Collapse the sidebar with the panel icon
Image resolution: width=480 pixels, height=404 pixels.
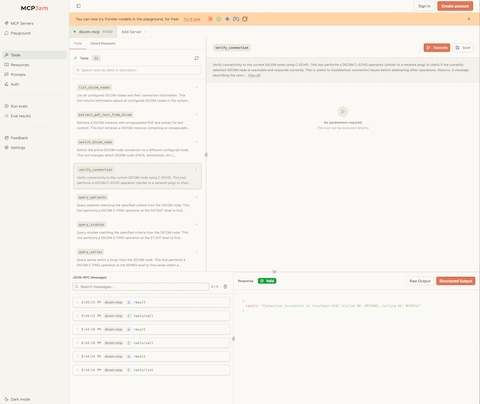click(79, 6)
